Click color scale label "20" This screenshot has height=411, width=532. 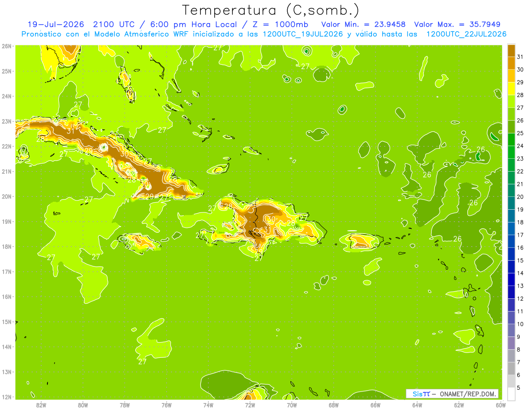520,196
